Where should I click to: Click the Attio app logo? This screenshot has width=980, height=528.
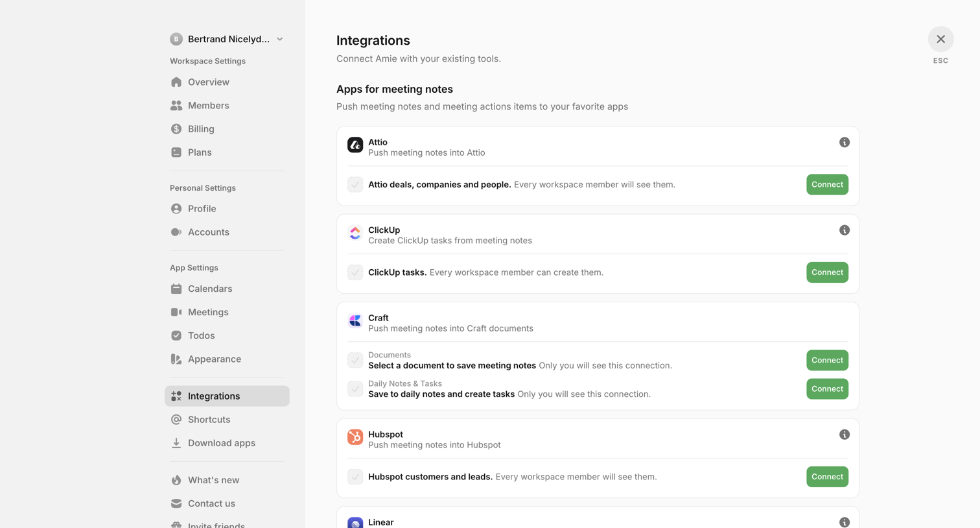(x=355, y=145)
